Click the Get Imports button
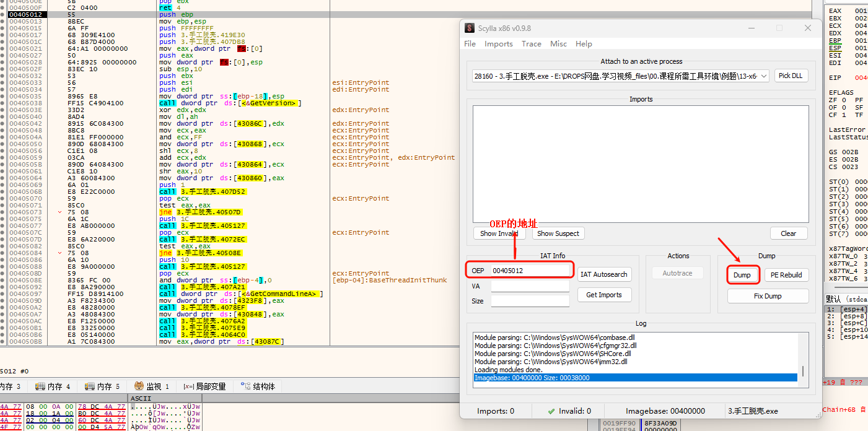 tap(604, 295)
